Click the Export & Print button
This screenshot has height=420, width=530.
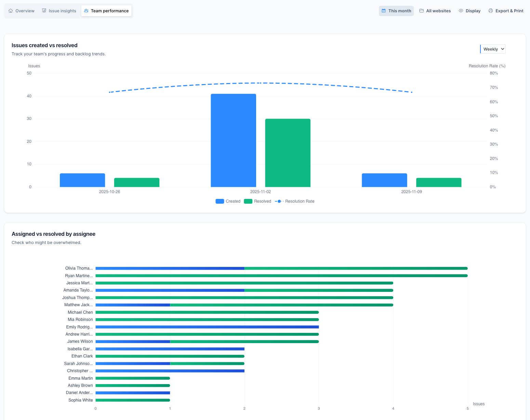pos(506,11)
